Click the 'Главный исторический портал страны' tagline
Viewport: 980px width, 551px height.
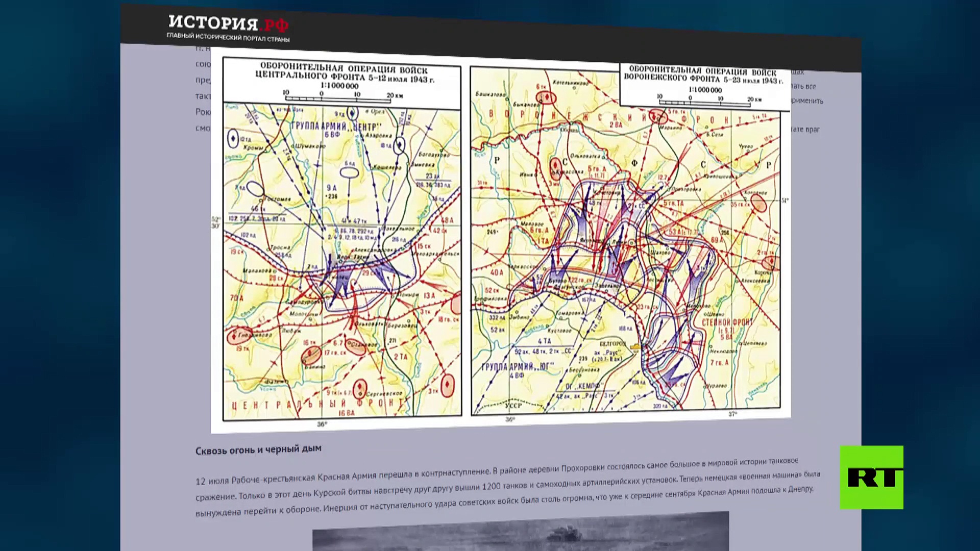(x=228, y=37)
